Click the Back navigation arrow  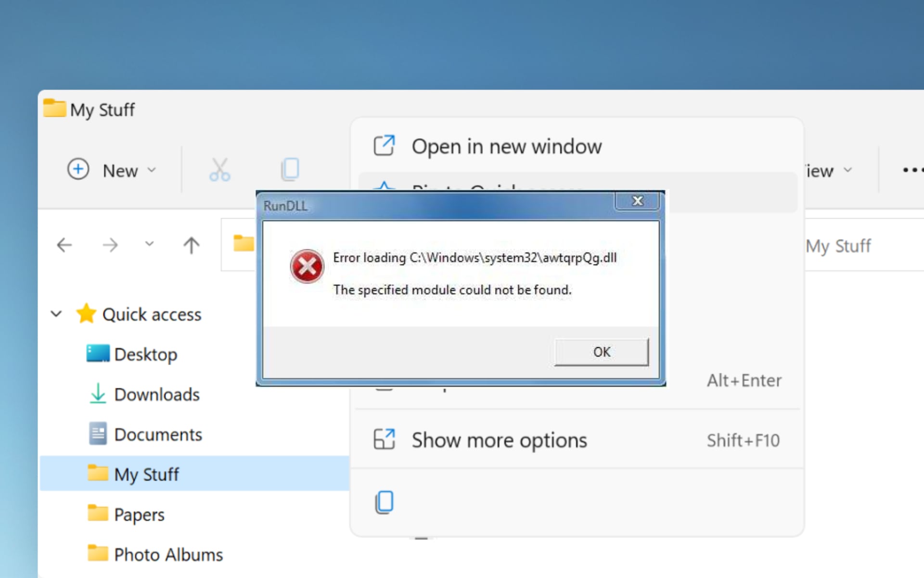coord(64,245)
